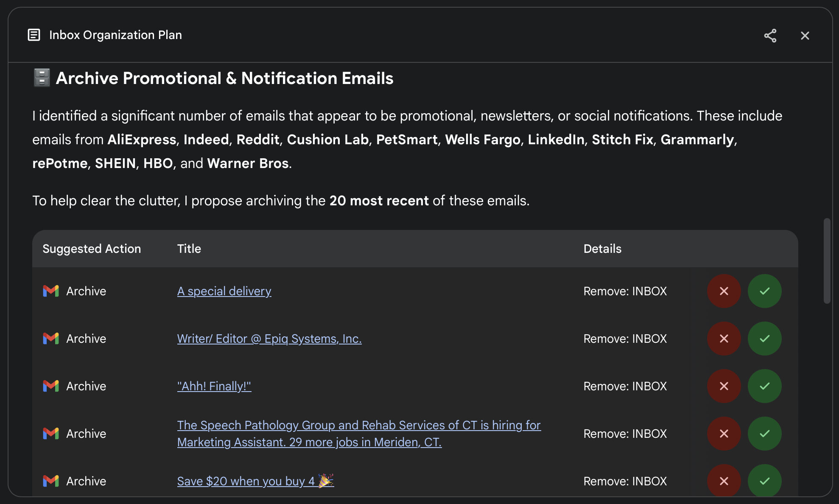
Task: Open the "Save $20 when you buy 4" link
Action: pos(255,481)
